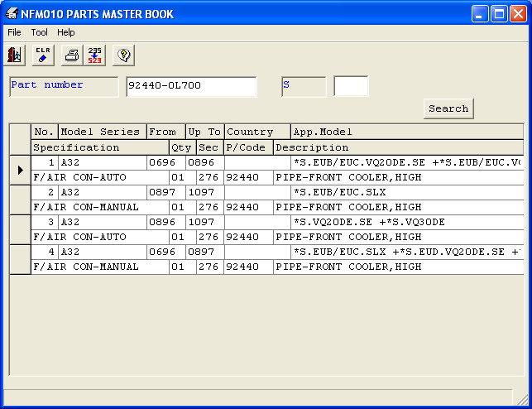Click the exit door toolbar icon

click(x=15, y=55)
